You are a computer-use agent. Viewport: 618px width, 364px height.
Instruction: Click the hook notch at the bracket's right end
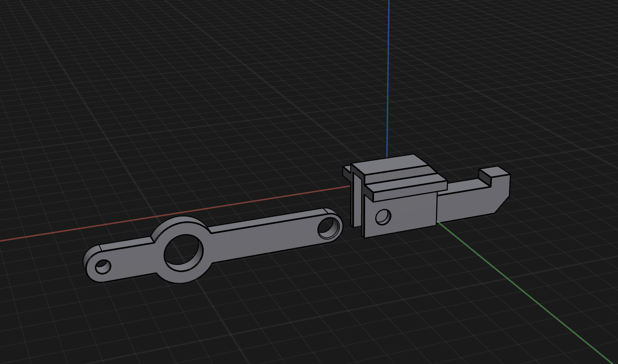coord(487,176)
